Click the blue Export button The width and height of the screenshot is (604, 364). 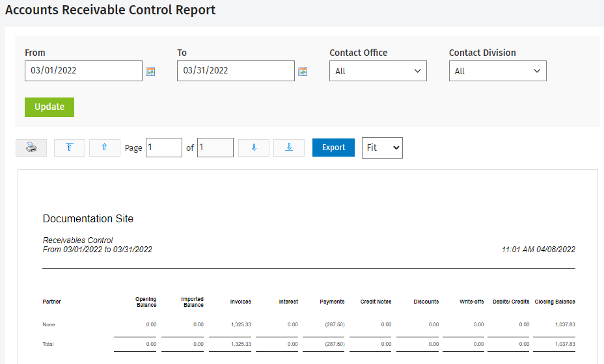334,148
